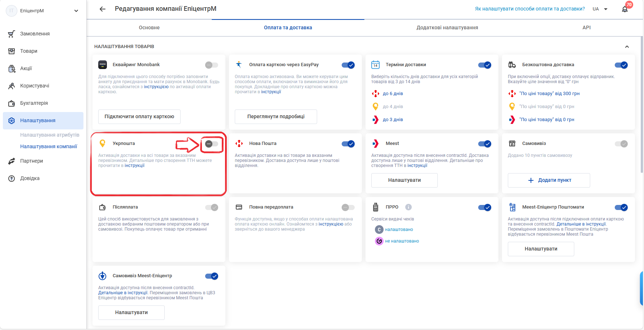
Task: Click '"По ціні товару" від 300 грн' link
Action: [x=549, y=94]
